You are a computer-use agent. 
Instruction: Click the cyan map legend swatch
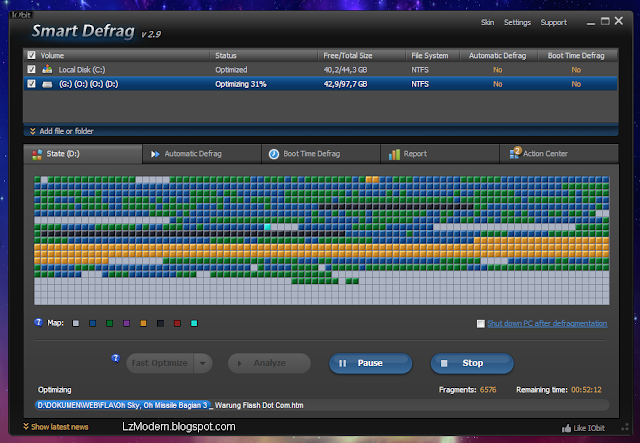pos(194,323)
